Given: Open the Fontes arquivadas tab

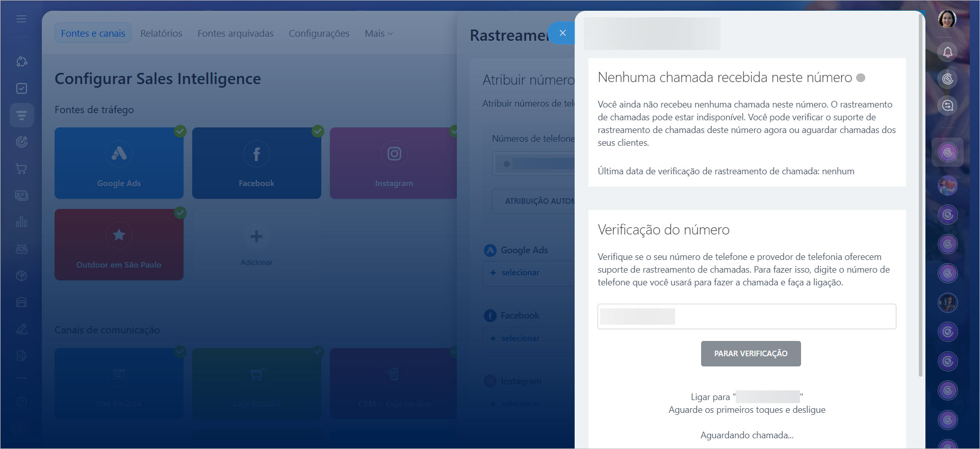Looking at the screenshot, I should (235, 34).
